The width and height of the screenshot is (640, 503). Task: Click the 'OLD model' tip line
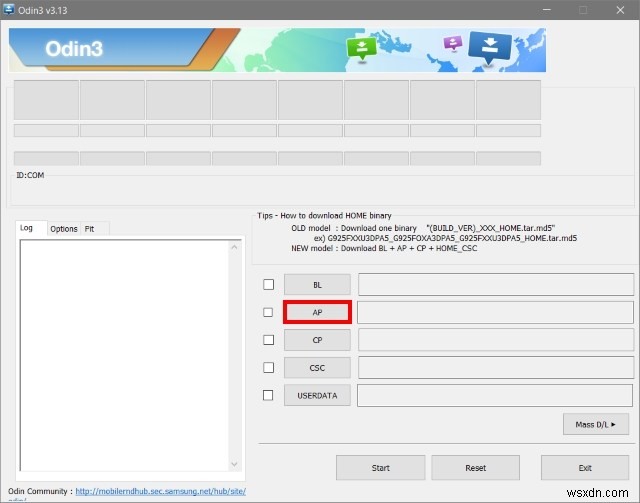[x=423, y=228]
